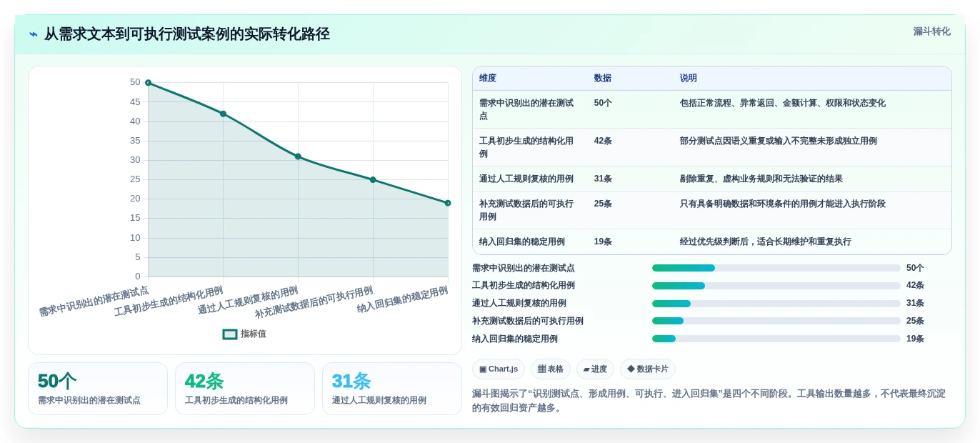Screen dimensions: 980x443
Task: Click the x-axis label 纳入回归集的稳定用例
Action: tap(402, 300)
